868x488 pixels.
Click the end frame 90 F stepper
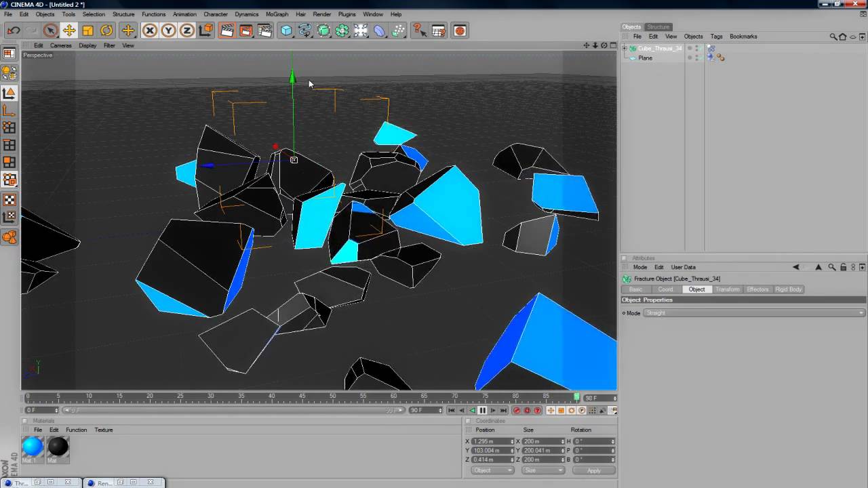tap(440, 410)
